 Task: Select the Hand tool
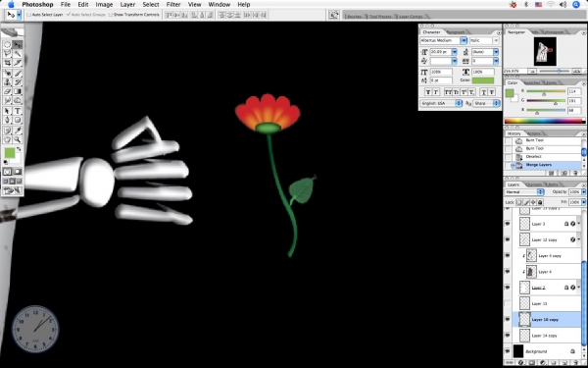[x=7, y=139]
